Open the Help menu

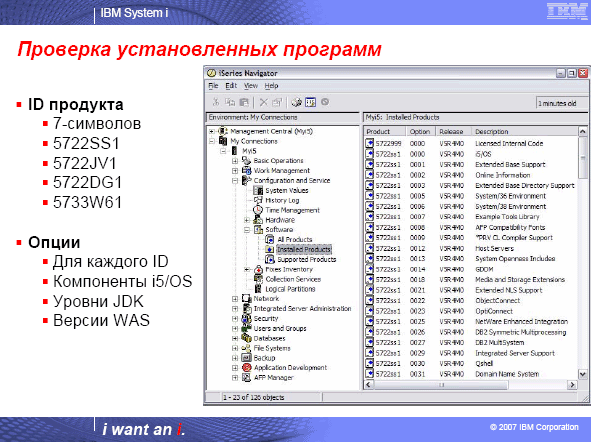coord(271,86)
